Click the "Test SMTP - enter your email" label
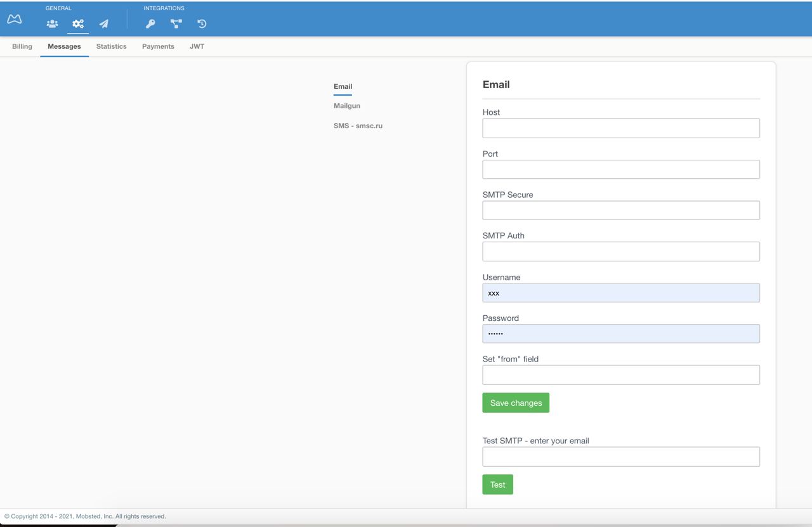The height and width of the screenshot is (527, 812). click(x=535, y=441)
